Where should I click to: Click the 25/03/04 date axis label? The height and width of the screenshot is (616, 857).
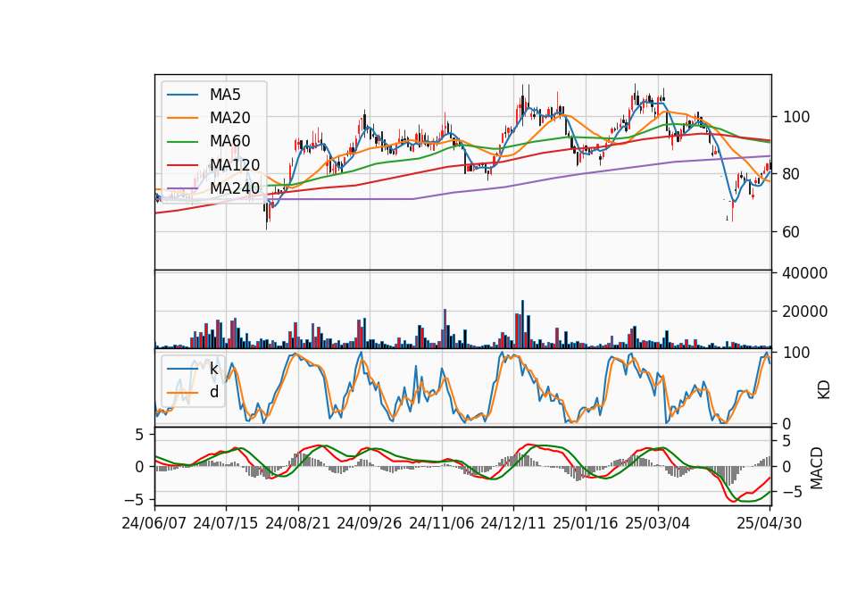pyautogui.click(x=658, y=523)
